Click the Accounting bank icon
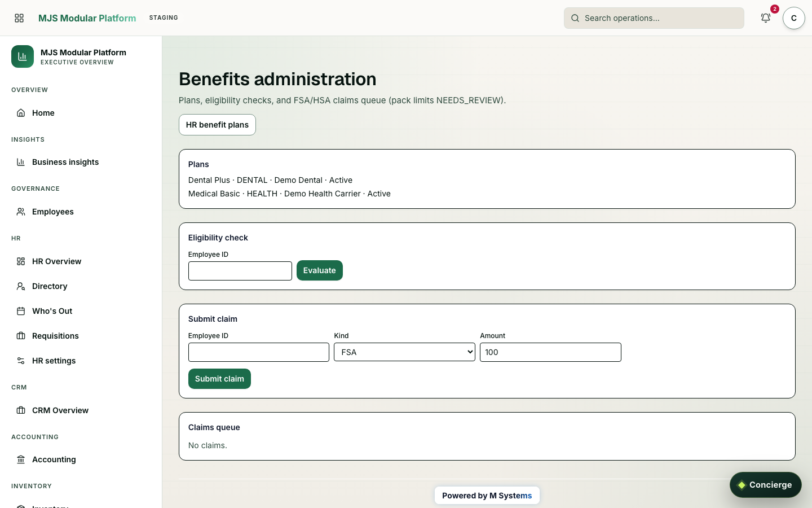The width and height of the screenshot is (812, 508). pyautogui.click(x=21, y=459)
